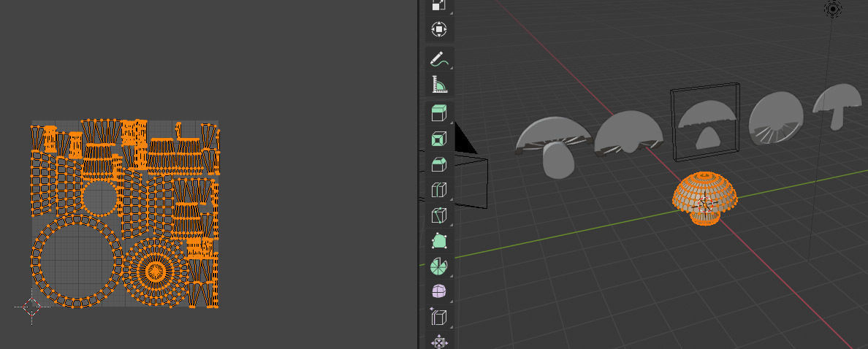Select the Edge Slide tool
Viewport: 868px width, 349px height.
click(439, 318)
